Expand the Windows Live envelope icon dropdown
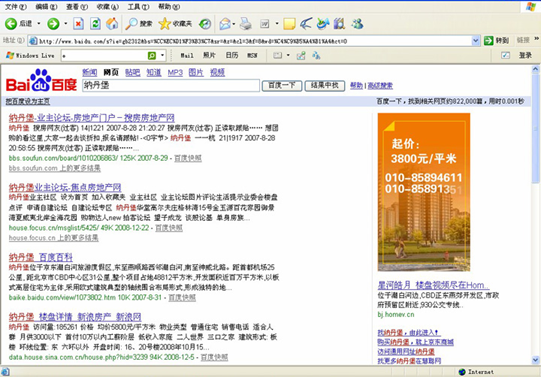Screen dimensions: 541x377 tap(288, 55)
